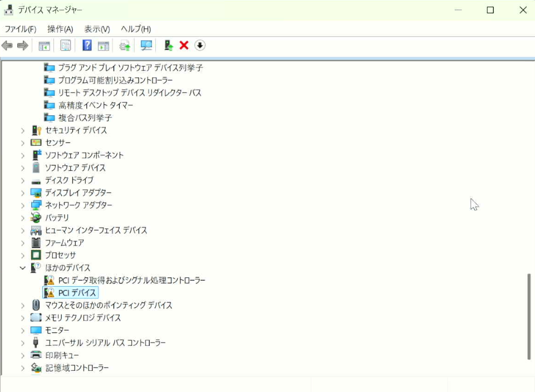Click the Forward arrow toolbar icon
535x392 pixels.
pyautogui.click(x=22, y=45)
